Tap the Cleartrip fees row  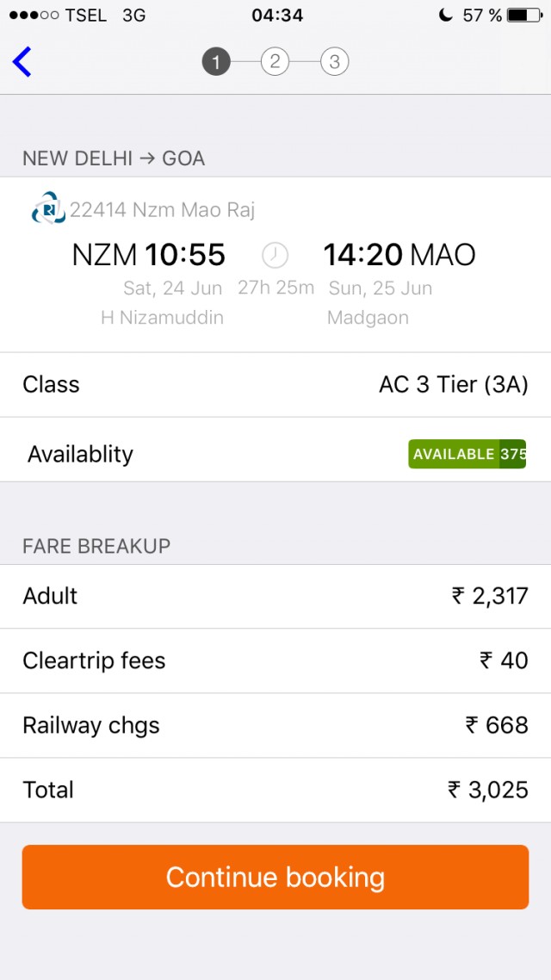click(x=275, y=661)
